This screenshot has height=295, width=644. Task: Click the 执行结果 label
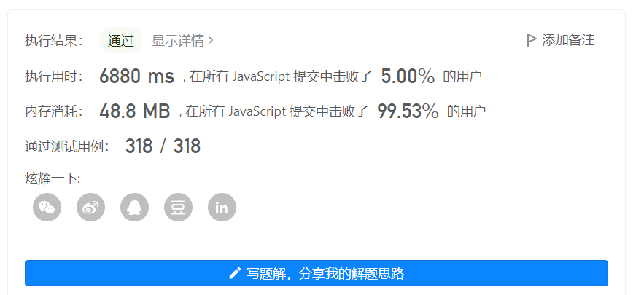(x=54, y=41)
